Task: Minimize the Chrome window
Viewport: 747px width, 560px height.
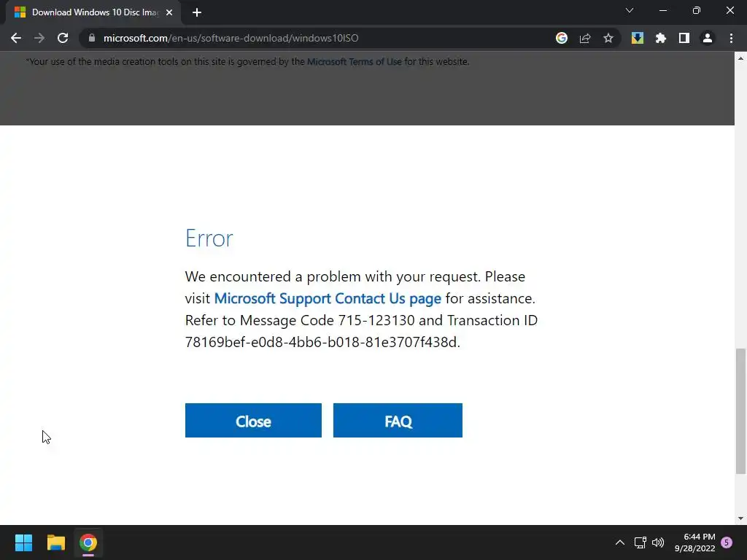Action: click(662, 10)
